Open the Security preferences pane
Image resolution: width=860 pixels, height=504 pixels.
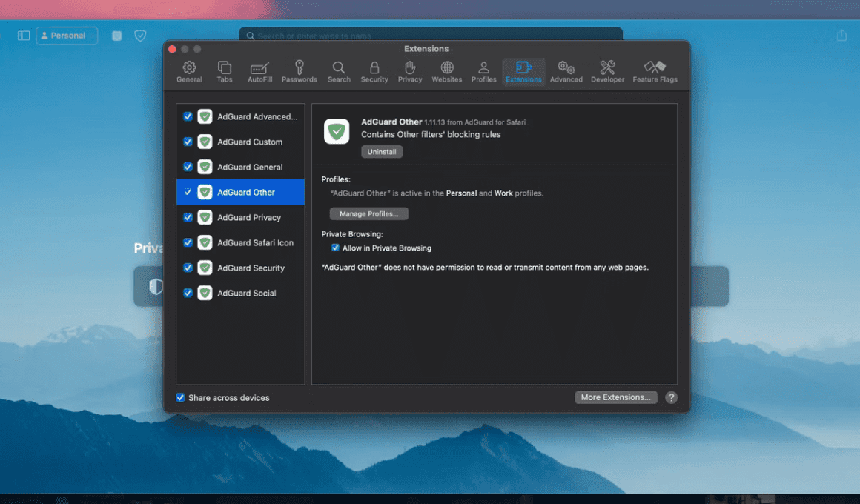(374, 72)
